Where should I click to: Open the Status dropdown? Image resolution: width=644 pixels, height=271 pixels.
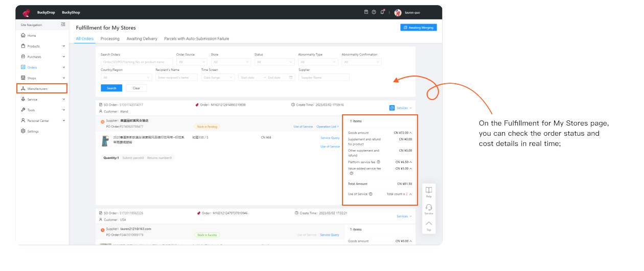(x=274, y=62)
